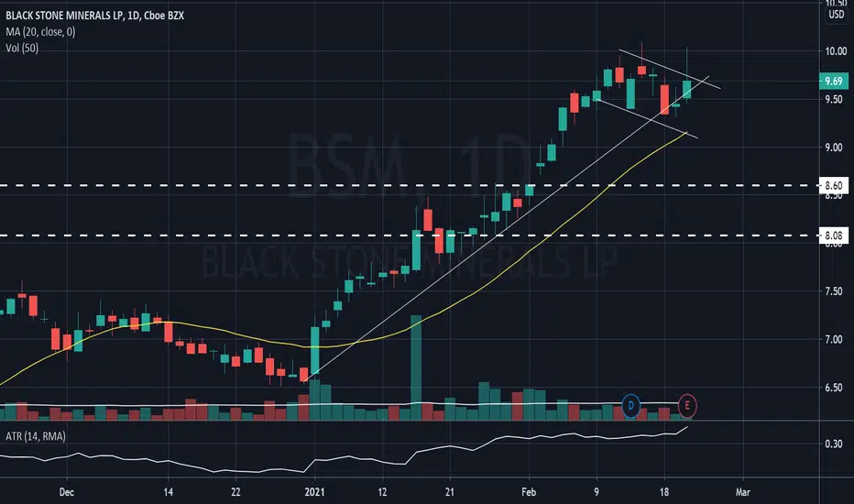The image size is (854, 504).
Task: Click the 8.08 horizontal line price label
Action: pyautogui.click(x=833, y=236)
